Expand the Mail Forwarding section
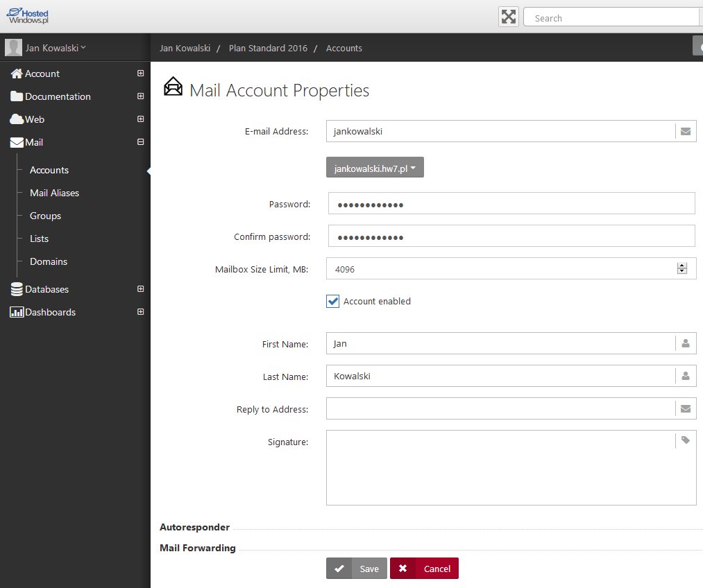The width and height of the screenshot is (703, 588). click(x=198, y=548)
